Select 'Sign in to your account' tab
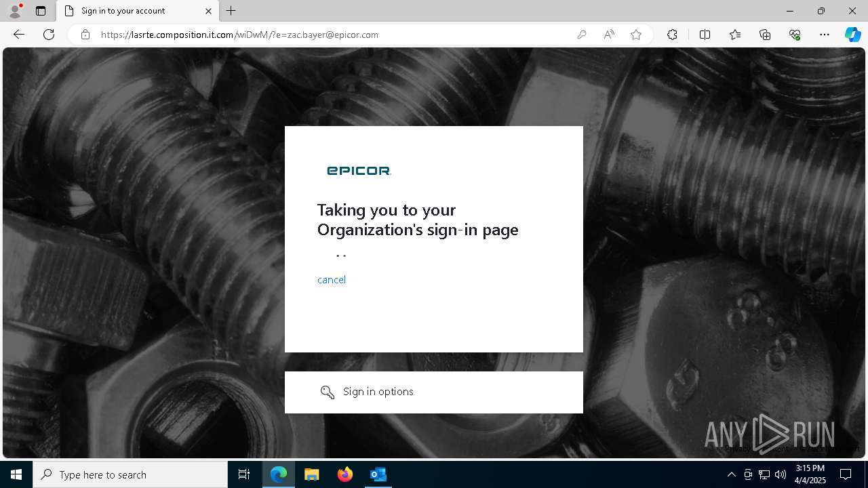Screen dimensions: 868x488 pyautogui.click(x=138, y=11)
